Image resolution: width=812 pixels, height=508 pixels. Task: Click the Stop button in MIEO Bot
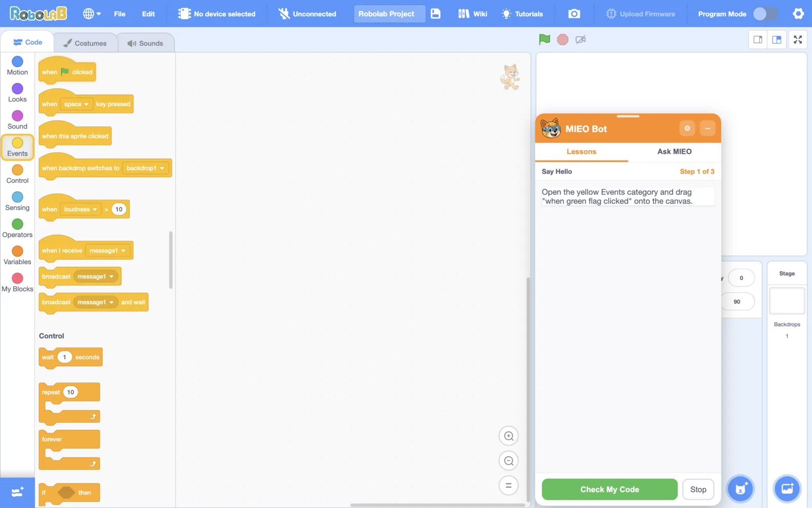pos(698,489)
